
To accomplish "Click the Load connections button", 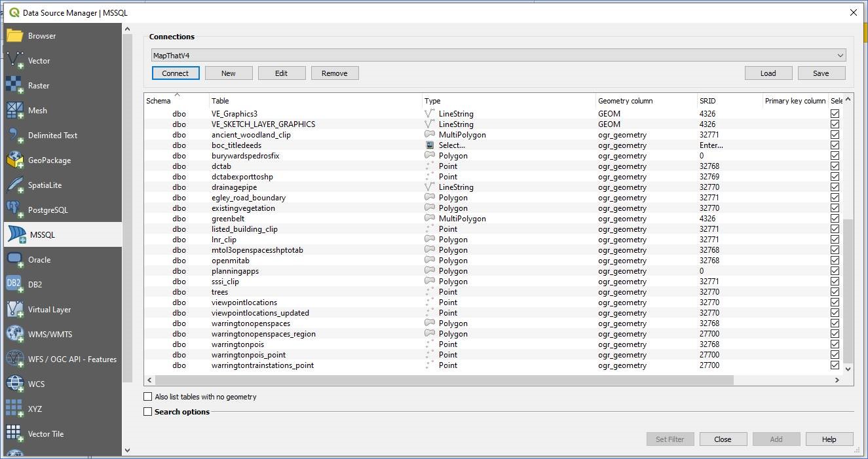I will tap(768, 73).
